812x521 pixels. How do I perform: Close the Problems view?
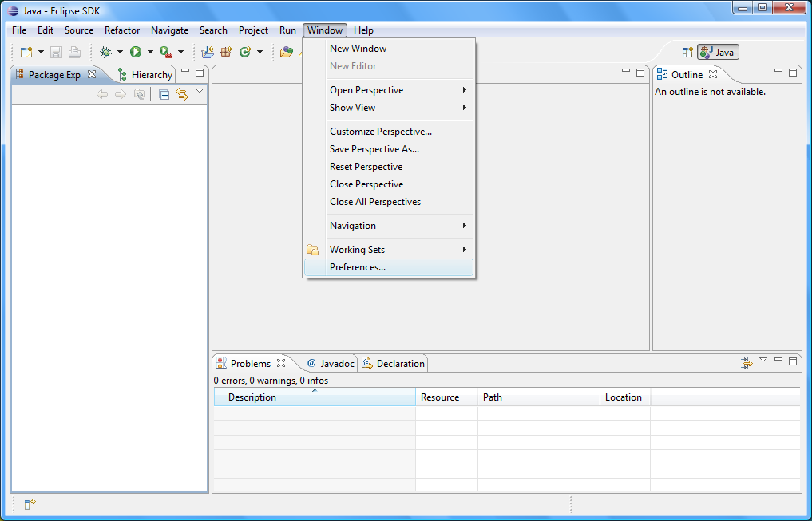tap(281, 363)
